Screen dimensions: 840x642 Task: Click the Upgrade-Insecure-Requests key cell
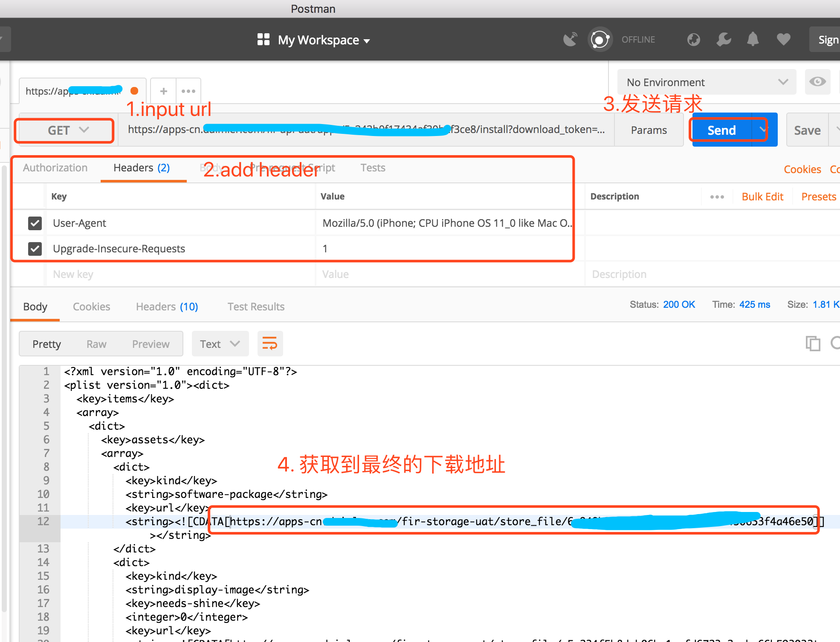point(181,249)
